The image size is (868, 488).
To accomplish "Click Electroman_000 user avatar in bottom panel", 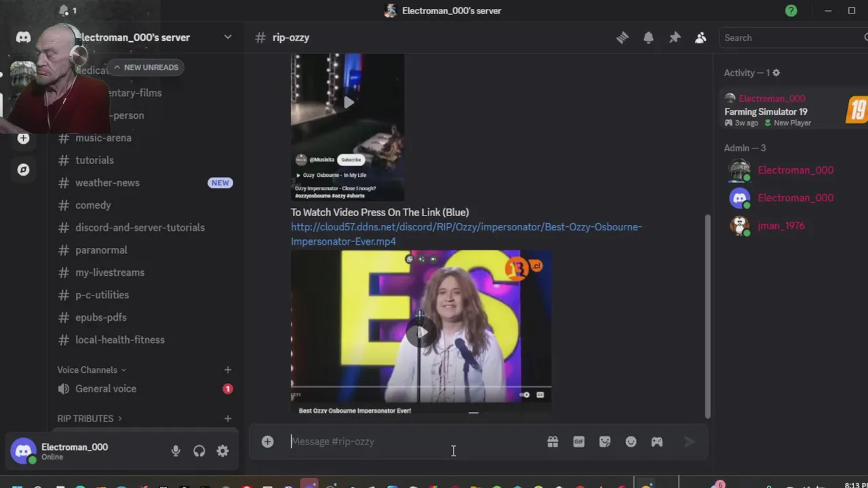I will click(x=24, y=451).
